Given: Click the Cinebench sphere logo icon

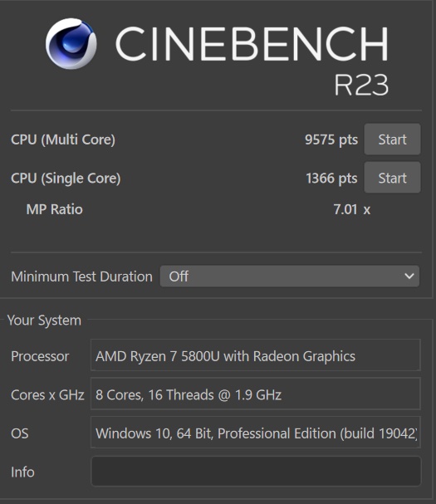Looking at the screenshot, I should (x=71, y=43).
